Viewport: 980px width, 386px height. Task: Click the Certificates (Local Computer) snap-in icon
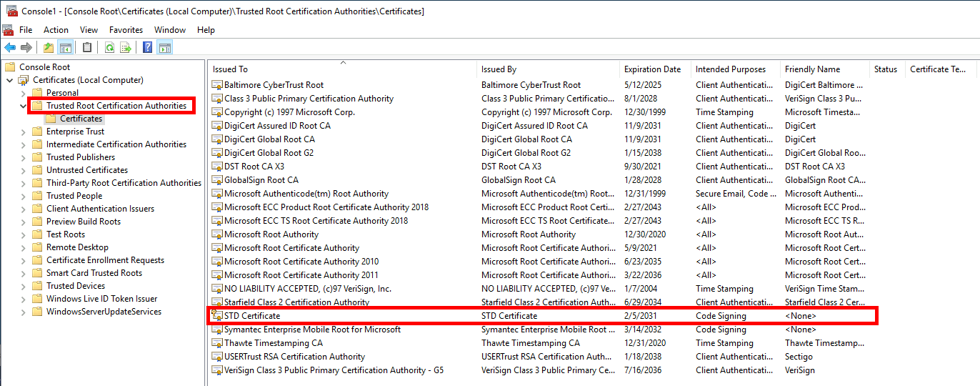(x=24, y=80)
